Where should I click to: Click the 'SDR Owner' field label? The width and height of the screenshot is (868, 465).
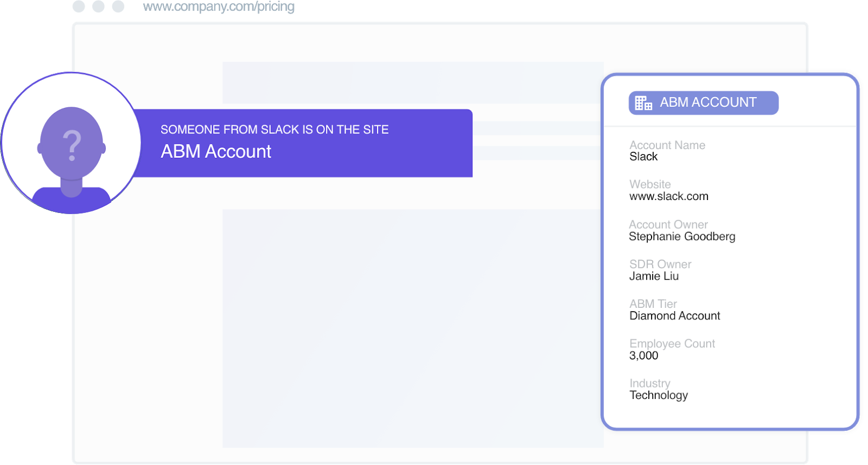660,264
